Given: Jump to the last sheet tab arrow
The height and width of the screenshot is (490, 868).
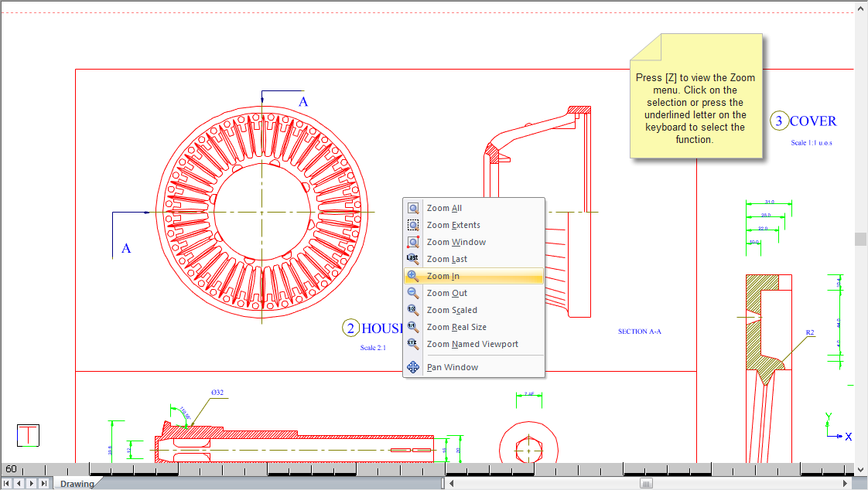Looking at the screenshot, I should click(x=43, y=484).
